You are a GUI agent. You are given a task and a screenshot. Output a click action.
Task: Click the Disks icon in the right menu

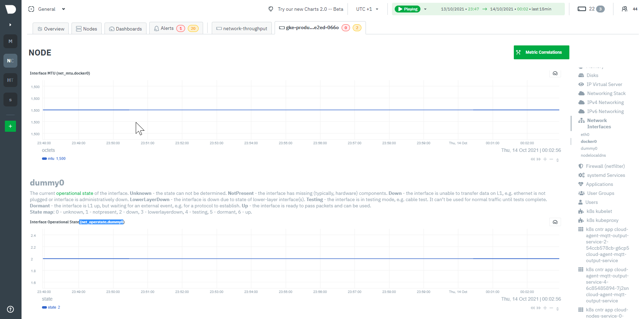[x=582, y=75]
